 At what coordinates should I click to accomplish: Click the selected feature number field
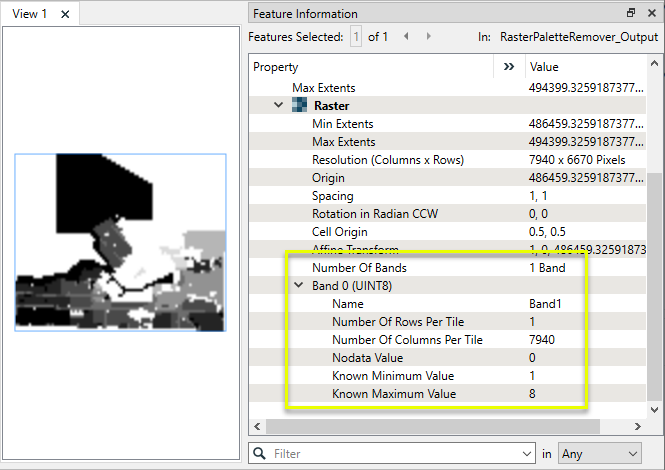click(x=356, y=37)
